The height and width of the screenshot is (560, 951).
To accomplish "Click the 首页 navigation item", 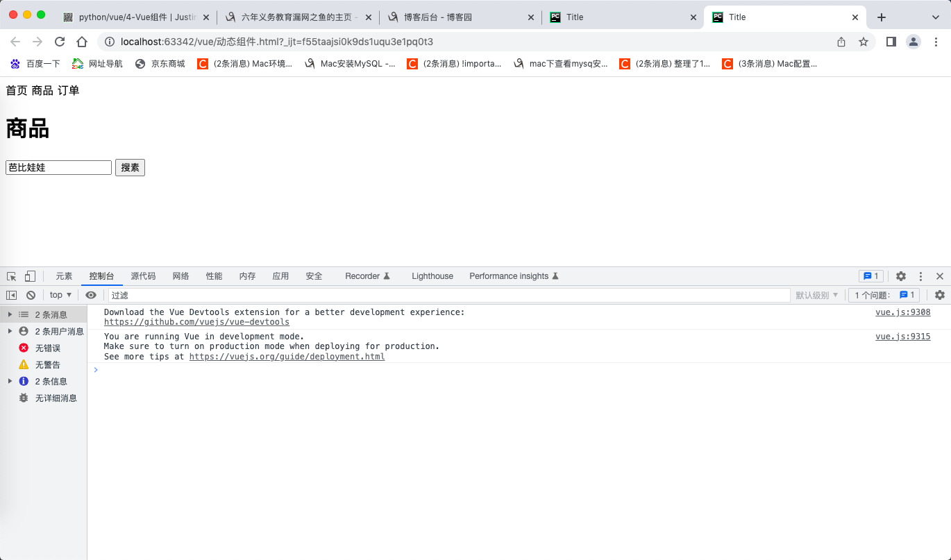I will pyautogui.click(x=17, y=91).
